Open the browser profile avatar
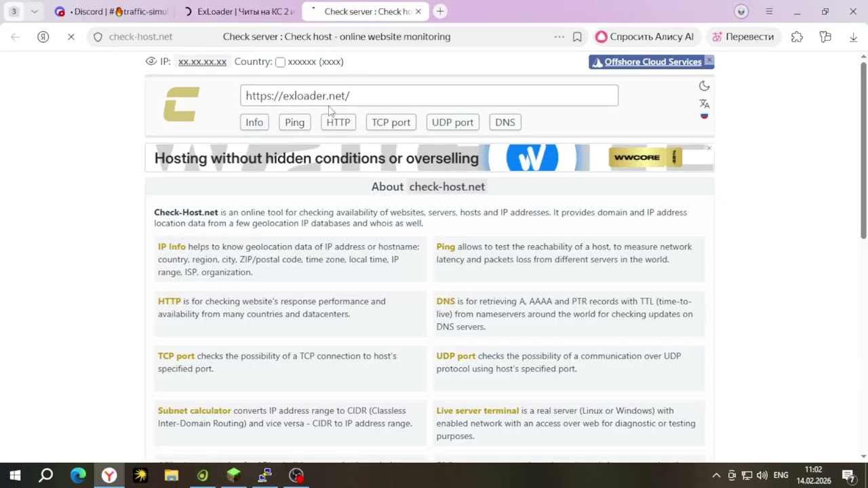Screen dimensions: 868x488 coord(742,12)
